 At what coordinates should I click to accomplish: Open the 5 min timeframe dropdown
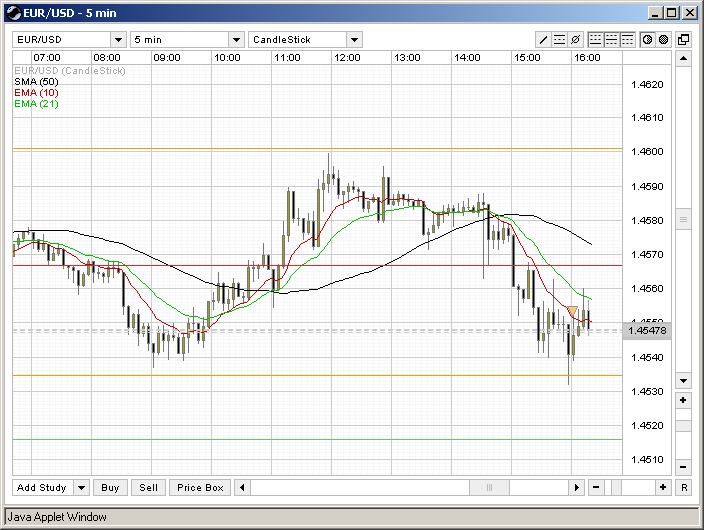click(237, 40)
